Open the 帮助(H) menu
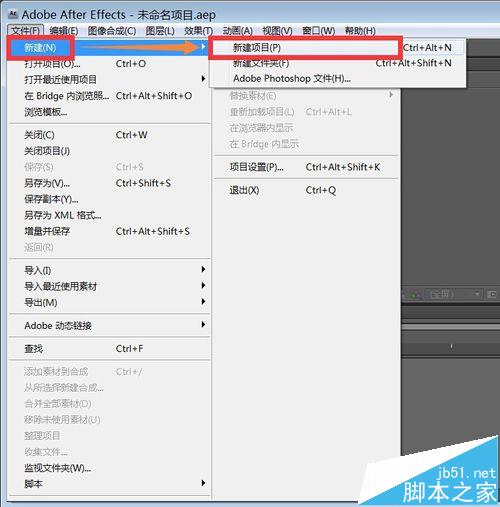The height and width of the screenshot is (507, 500). tap(360, 31)
